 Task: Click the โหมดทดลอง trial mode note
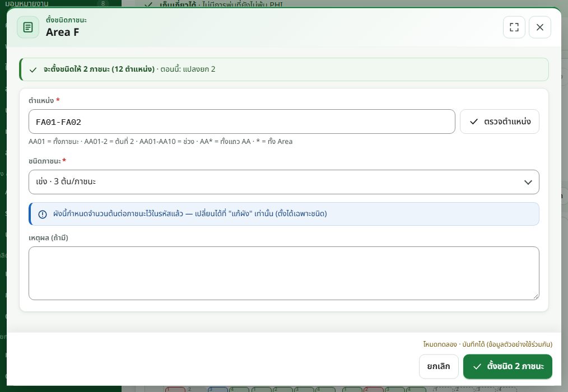tap(487, 344)
